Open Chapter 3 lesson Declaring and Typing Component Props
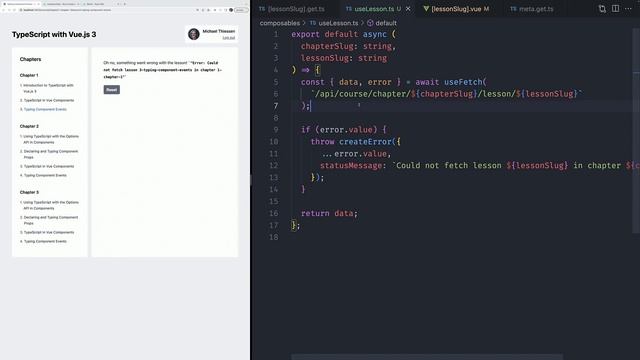640x360 pixels. coord(49,220)
